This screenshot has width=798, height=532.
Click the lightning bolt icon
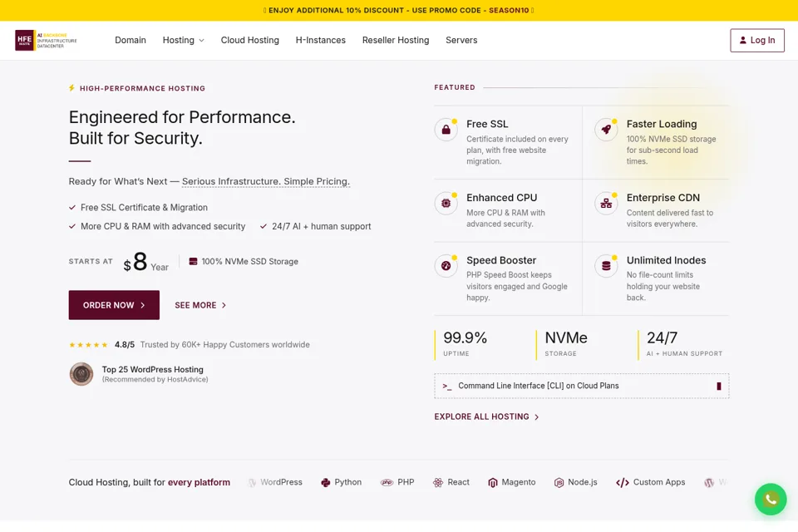click(x=71, y=88)
